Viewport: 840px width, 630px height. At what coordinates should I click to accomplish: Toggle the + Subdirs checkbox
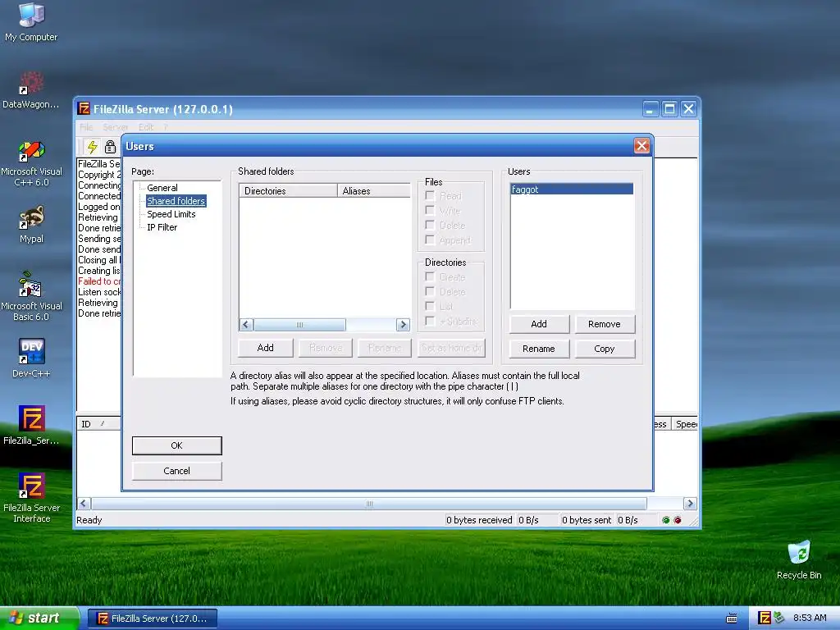click(430, 321)
